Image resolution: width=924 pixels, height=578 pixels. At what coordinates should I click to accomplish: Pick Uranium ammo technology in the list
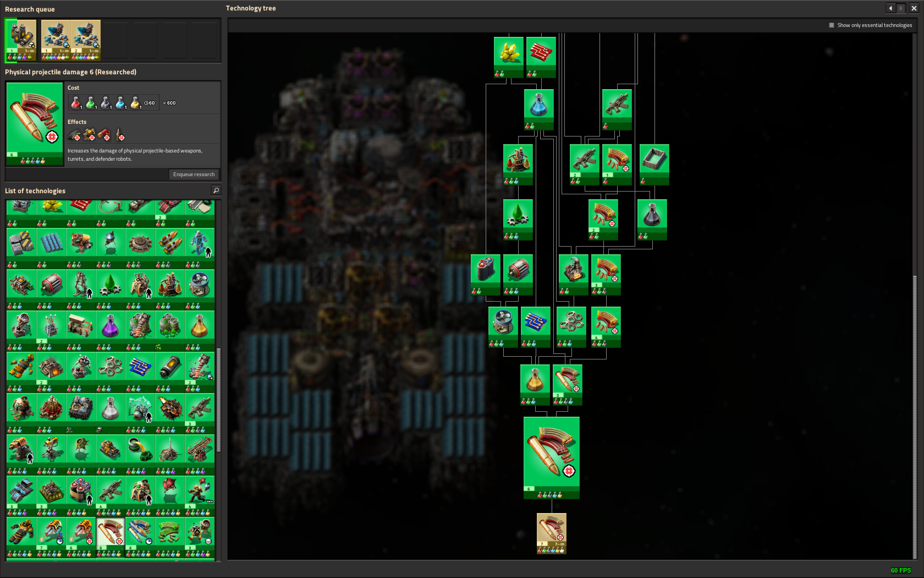(x=170, y=536)
